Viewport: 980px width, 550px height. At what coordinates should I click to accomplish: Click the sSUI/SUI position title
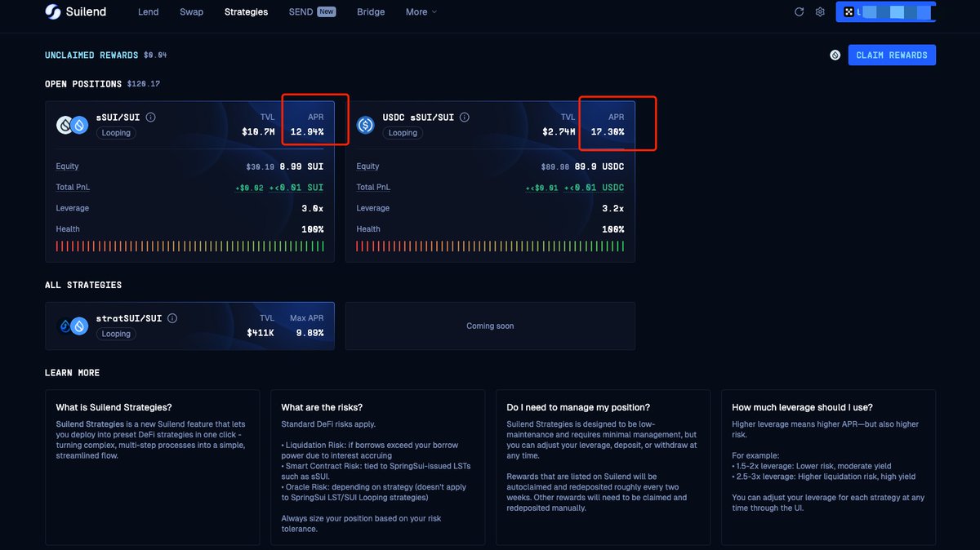point(117,118)
